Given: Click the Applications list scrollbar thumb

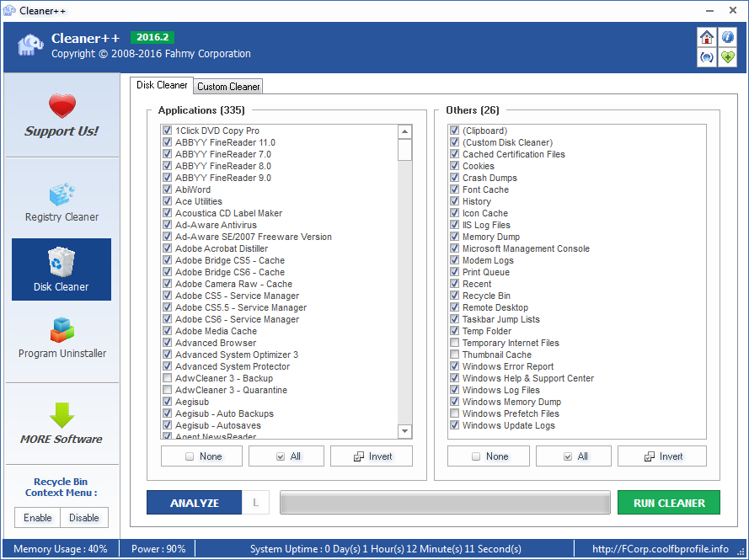Looking at the screenshot, I should [404, 150].
